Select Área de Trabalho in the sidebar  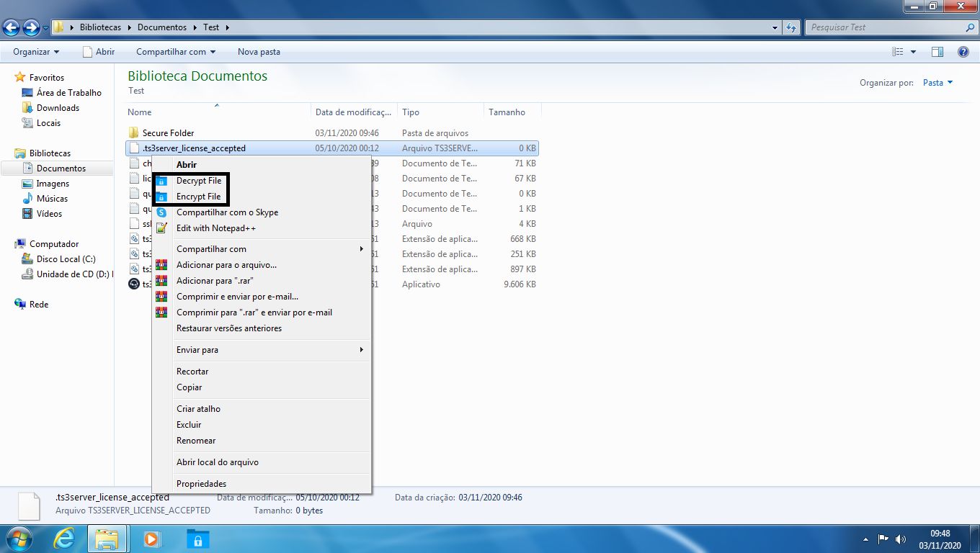pos(69,93)
